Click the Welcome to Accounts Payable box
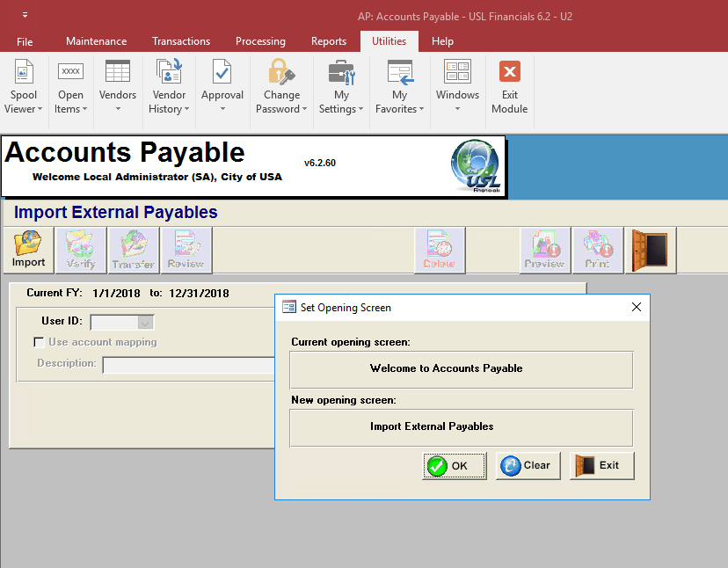 tap(461, 369)
